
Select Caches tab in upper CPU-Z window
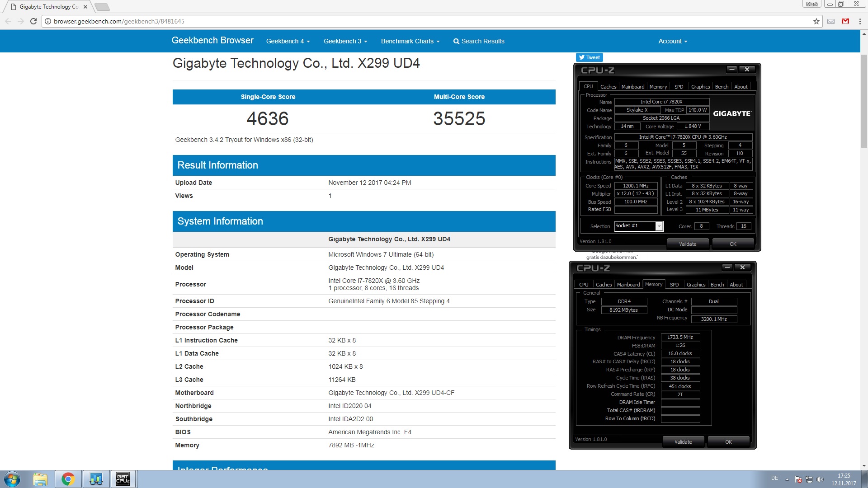pyautogui.click(x=608, y=87)
